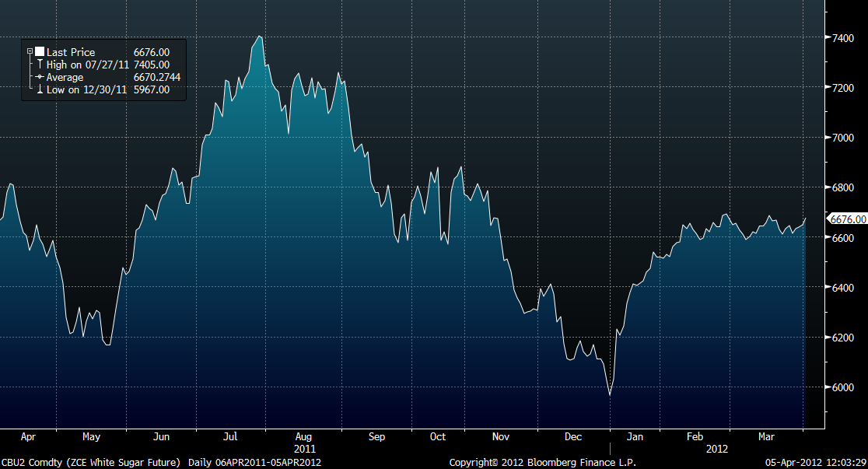
Task: Click the Dec month label on time axis
Action: tap(573, 437)
